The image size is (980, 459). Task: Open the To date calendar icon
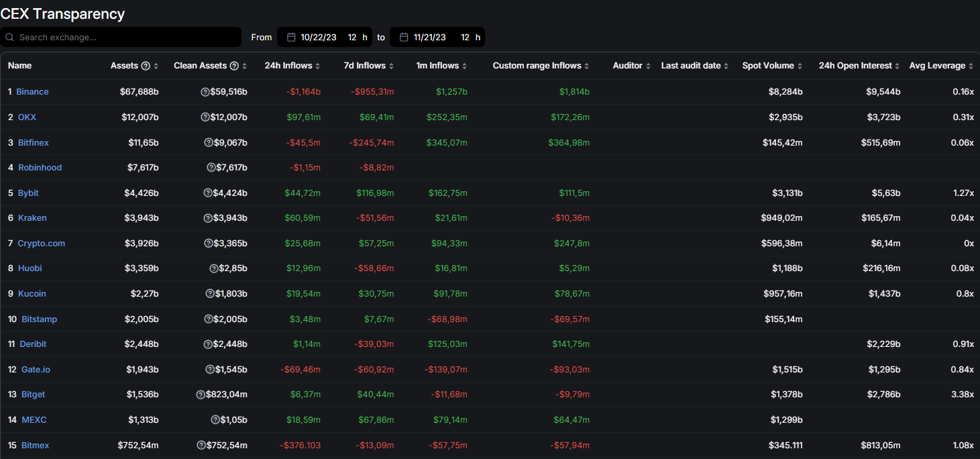(x=404, y=38)
